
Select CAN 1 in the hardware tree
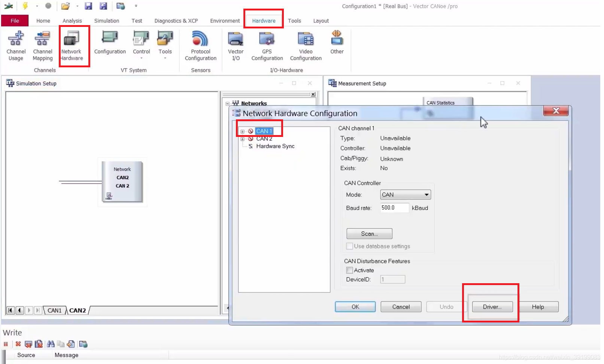pos(264,131)
